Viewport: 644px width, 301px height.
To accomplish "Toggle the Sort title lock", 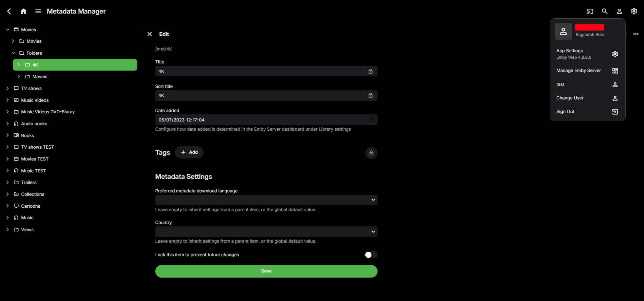I will (x=370, y=96).
